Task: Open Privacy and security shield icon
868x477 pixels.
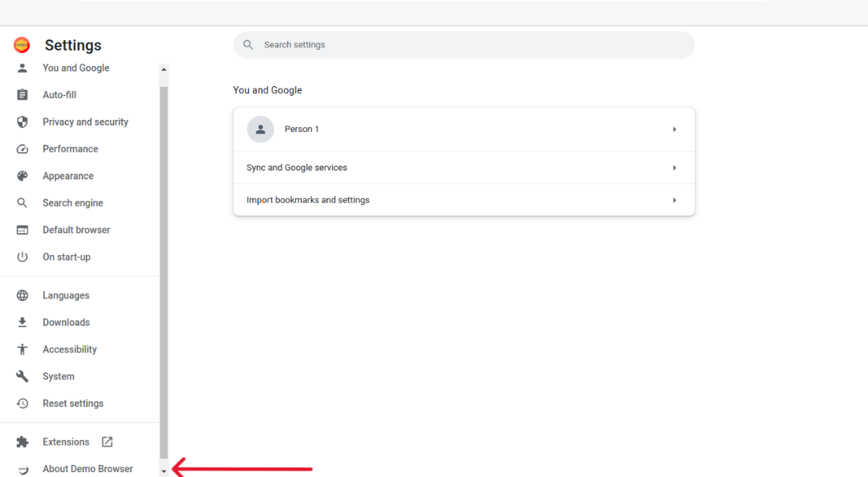Action: point(23,122)
